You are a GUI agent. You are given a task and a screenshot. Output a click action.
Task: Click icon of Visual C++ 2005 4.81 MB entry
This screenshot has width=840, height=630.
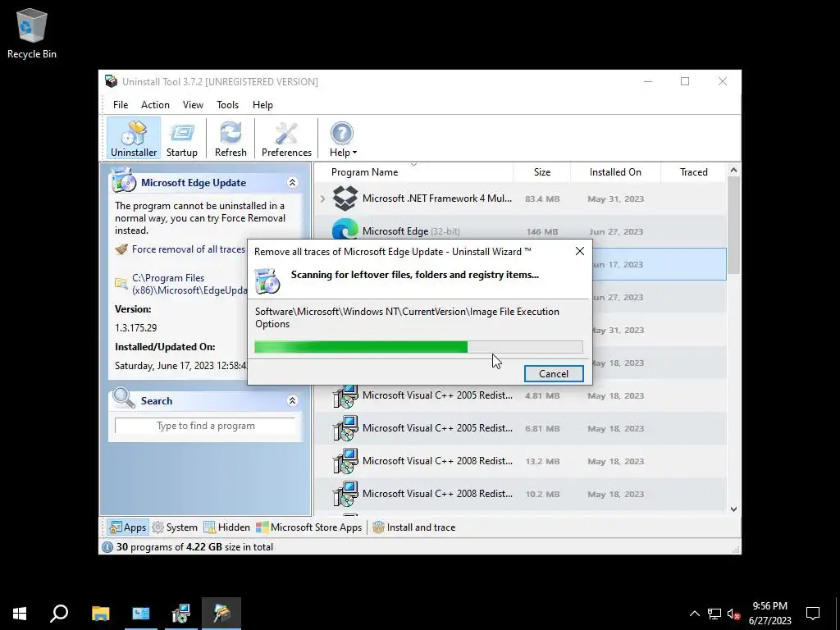click(x=345, y=396)
